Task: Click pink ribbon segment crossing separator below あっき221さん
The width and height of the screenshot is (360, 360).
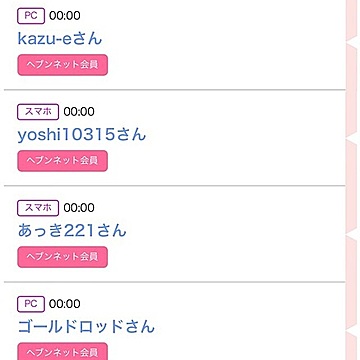Action: 352,282
